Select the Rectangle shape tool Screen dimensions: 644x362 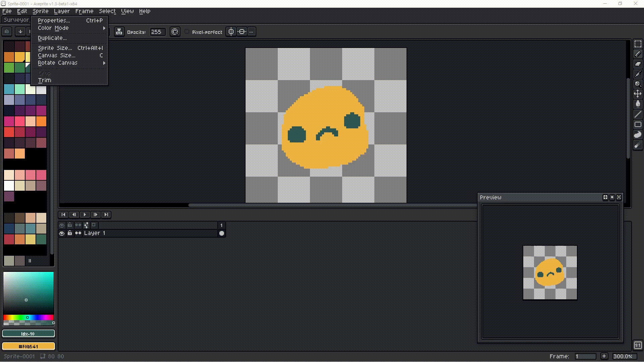pos(638,124)
